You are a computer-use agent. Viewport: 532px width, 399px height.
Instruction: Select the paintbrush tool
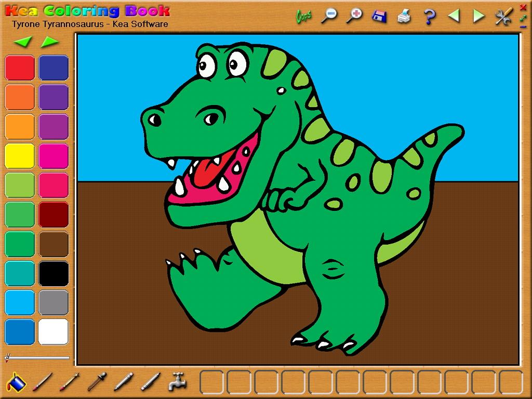coord(42,383)
